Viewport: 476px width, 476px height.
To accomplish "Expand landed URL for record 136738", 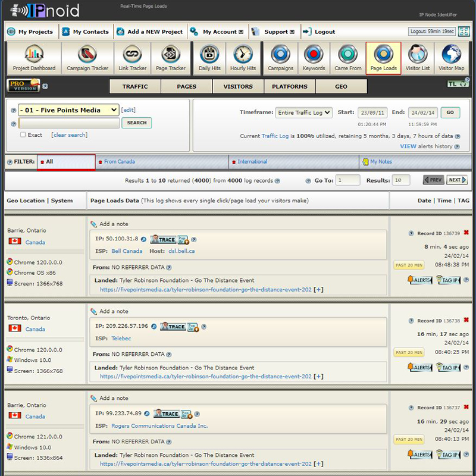I will (318, 377).
